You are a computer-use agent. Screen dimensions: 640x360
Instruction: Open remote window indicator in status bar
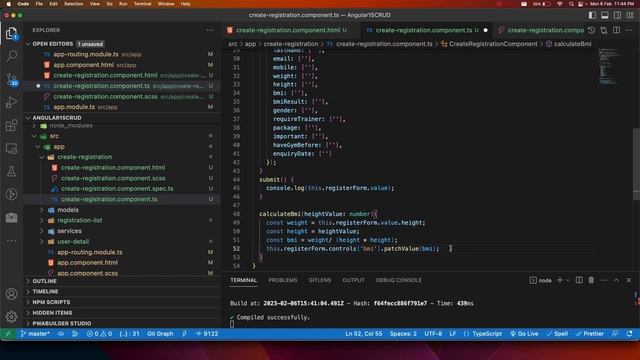8,333
